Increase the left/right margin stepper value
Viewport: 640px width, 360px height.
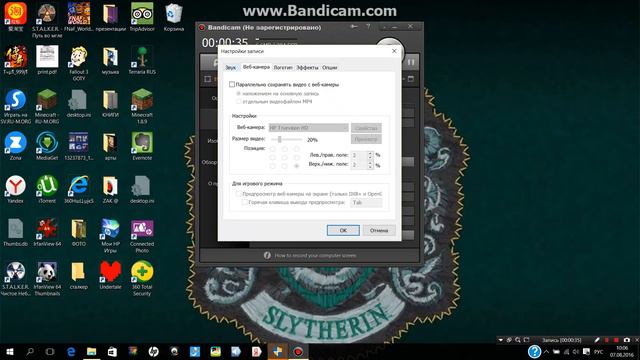370,153
